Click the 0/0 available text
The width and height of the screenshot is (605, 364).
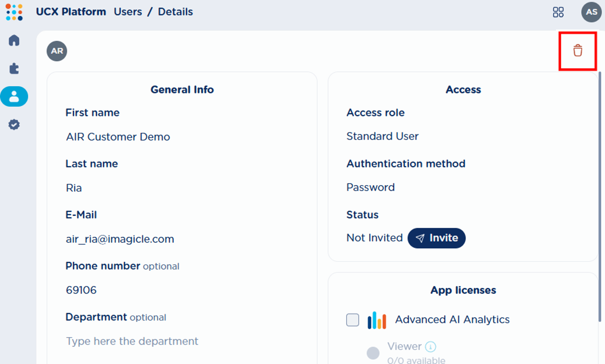click(x=416, y=360)
